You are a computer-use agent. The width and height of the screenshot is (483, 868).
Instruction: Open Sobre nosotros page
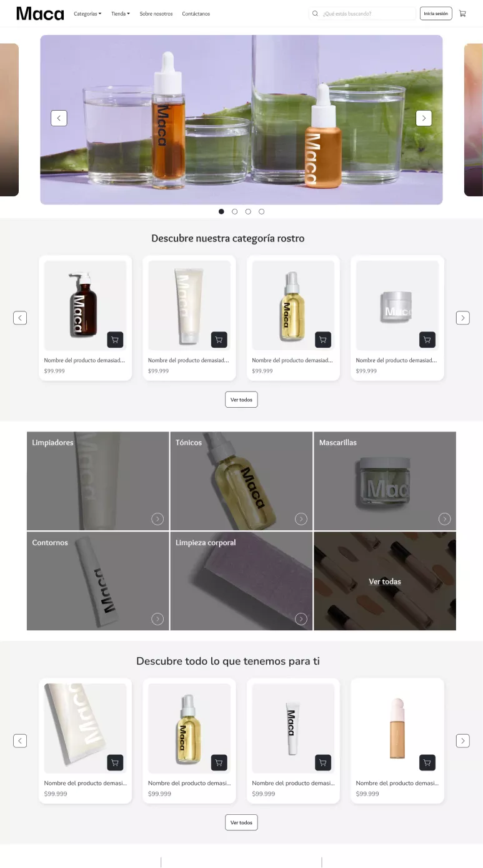pos(156,14)
